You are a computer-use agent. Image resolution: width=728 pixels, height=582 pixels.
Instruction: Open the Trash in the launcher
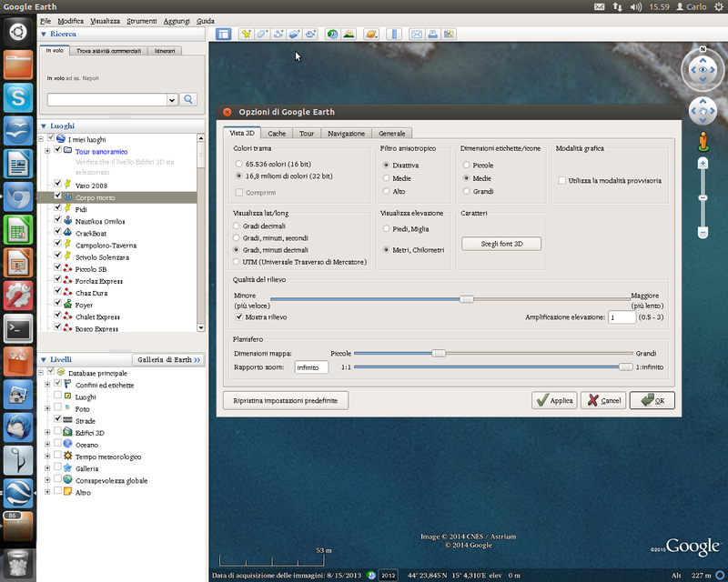pyautogui.click(x=18, y=564)
